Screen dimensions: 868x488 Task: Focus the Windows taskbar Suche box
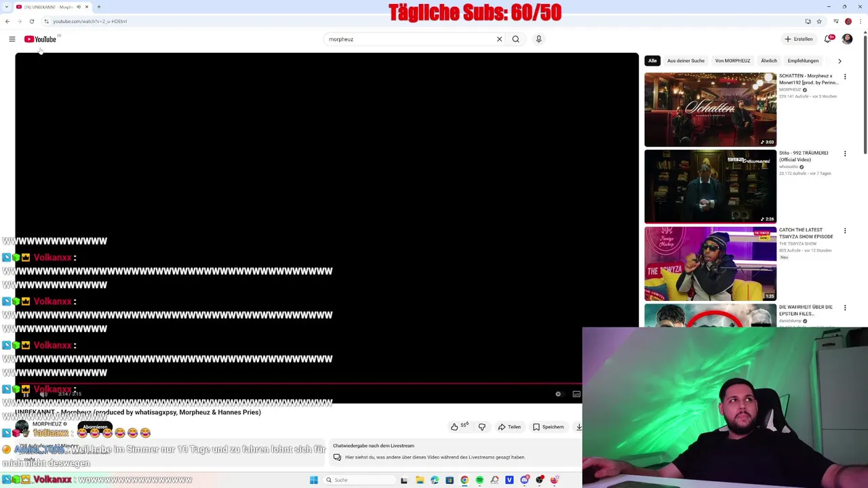pos(359,480)
